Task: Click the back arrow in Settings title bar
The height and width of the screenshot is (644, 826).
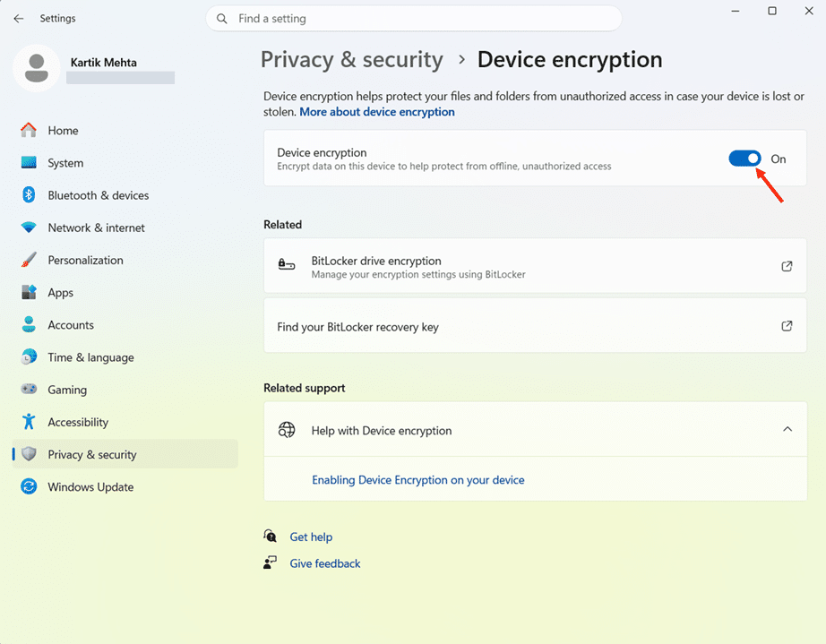Action: pos(19,19)
